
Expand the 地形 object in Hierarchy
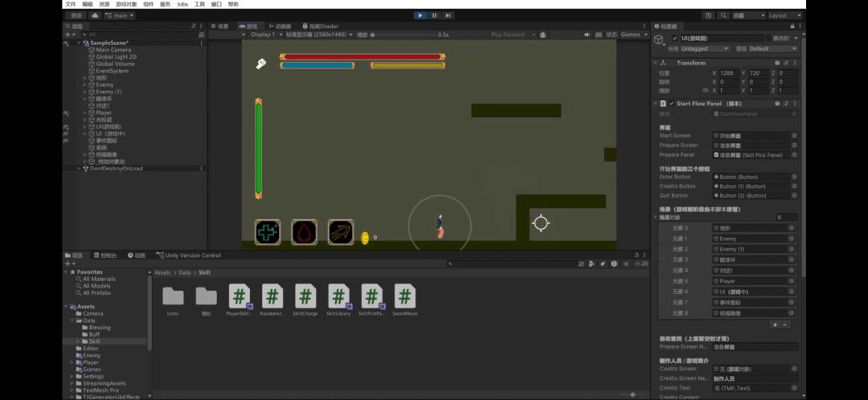85,78
